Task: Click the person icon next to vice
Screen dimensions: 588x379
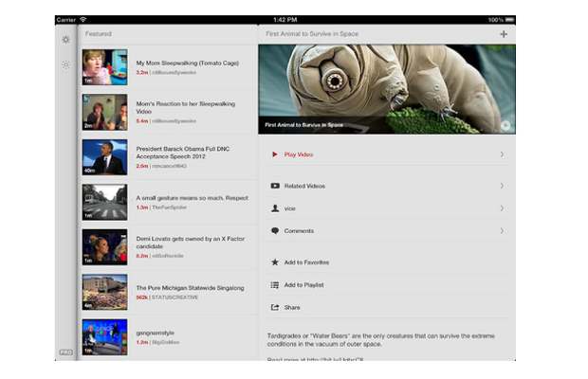Action: point(275,208)
